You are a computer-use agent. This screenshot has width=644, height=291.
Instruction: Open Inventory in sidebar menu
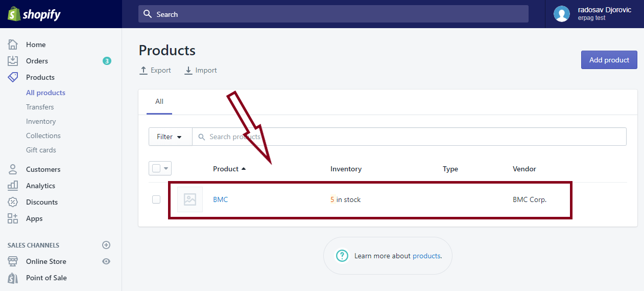(x=41, y=121)
